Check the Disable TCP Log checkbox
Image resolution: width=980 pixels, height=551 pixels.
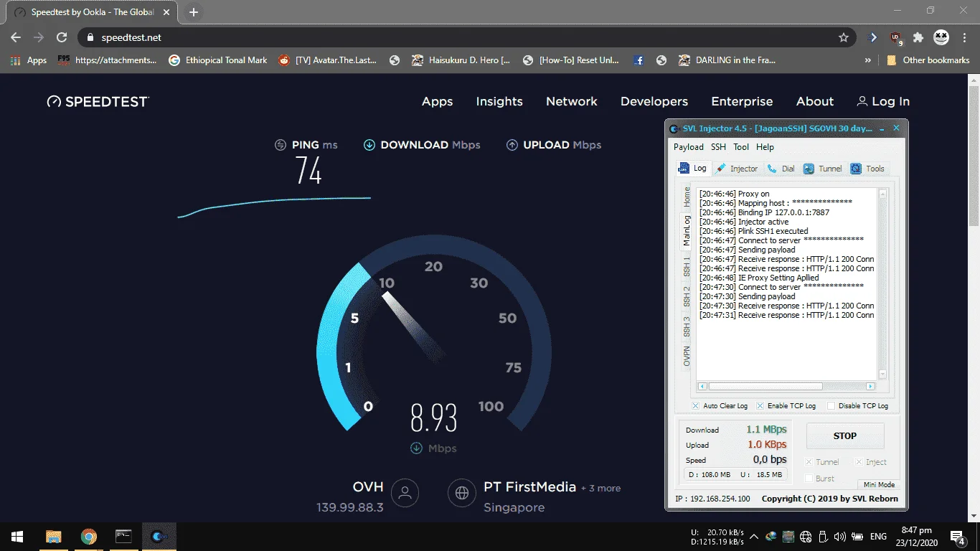pos(831,406)
